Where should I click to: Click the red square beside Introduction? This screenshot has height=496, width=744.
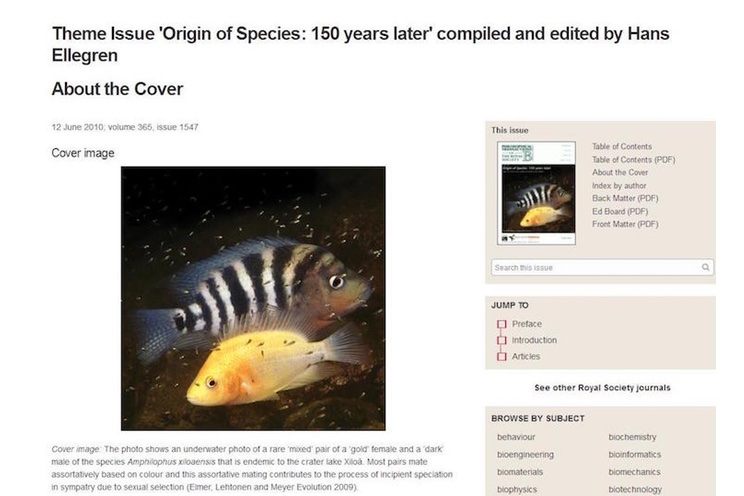(x=502, y=340)
